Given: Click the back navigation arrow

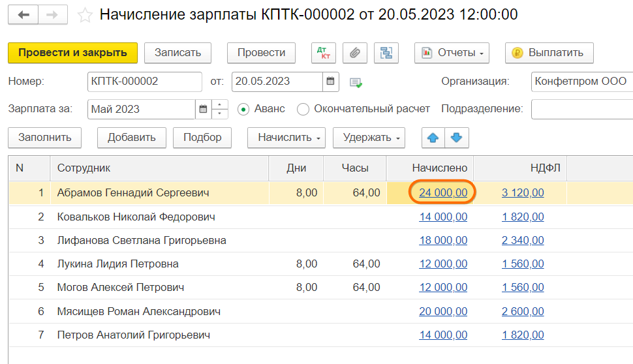Looking at the screenshot, I should click(x=23, y=14).
